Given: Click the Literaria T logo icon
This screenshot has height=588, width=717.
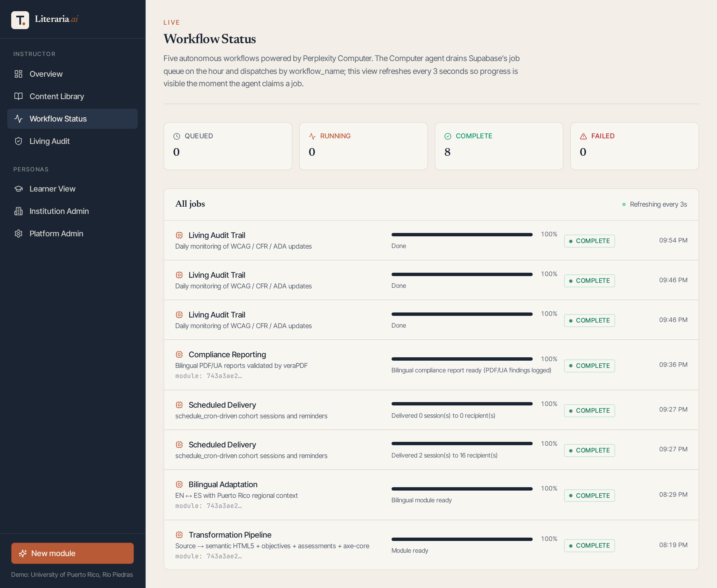Looking at the screenshot, I should click(20, 20).
